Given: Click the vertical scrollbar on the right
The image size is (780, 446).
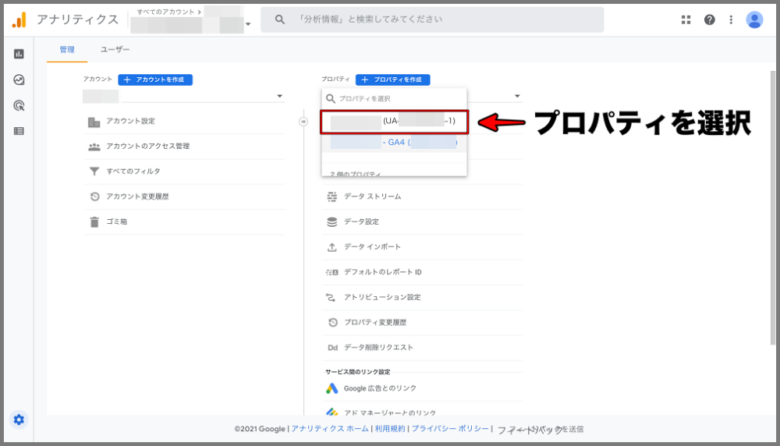Looking at the screenshot, I should pyautogui.click(x=773, y=208).
